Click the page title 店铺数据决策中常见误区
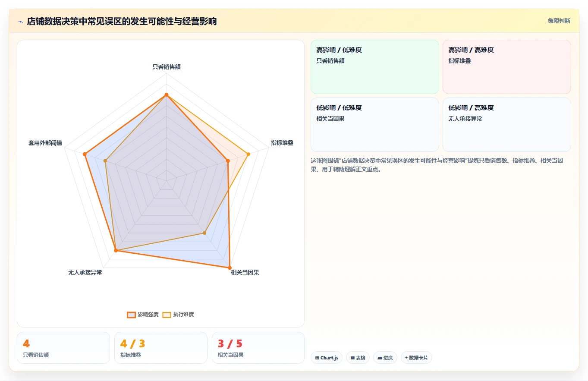This screenshot has width=588, height=381. pos(122,21)
